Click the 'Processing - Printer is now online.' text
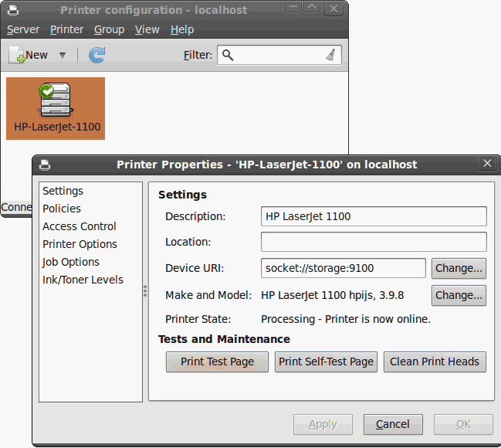Viewport: 501px width, 448px height. 346,319
